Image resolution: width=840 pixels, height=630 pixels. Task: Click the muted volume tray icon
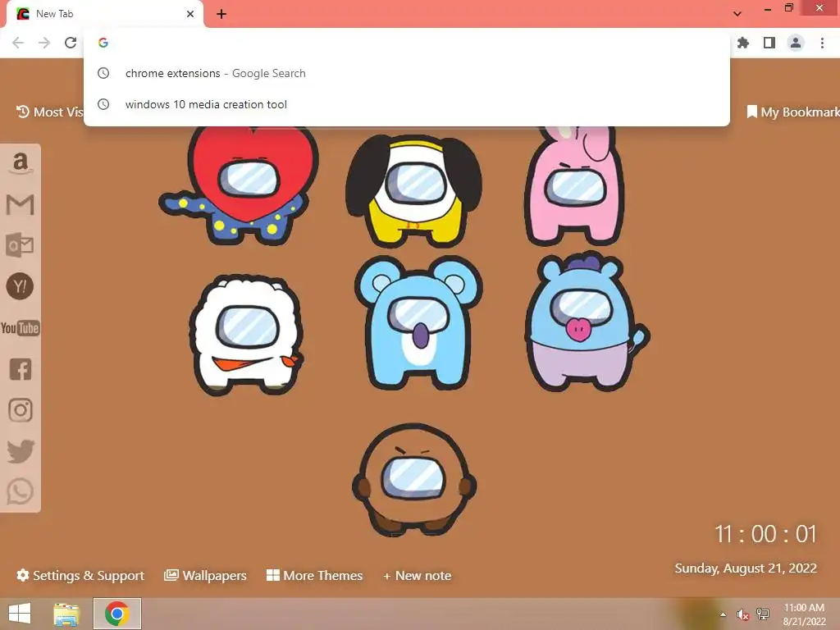(x=742, y=614)
